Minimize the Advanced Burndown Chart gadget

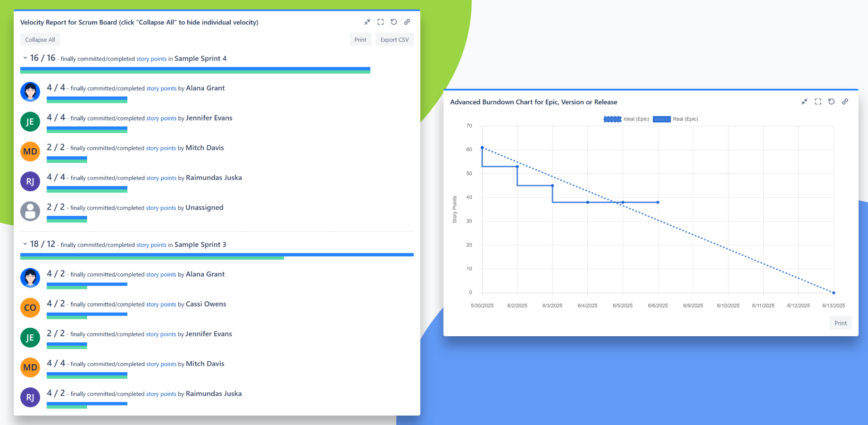(x=804, y=102)
